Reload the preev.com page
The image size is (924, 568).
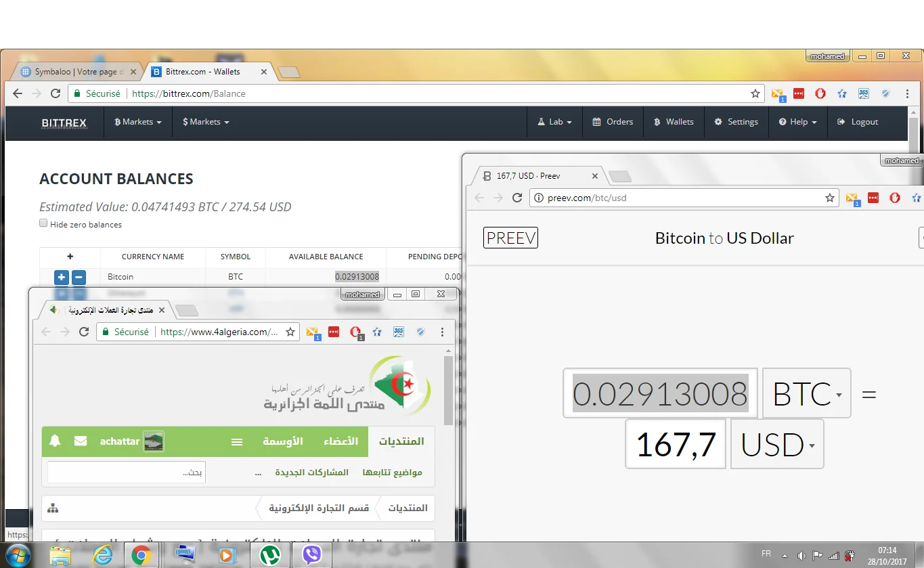click(517, 198)
